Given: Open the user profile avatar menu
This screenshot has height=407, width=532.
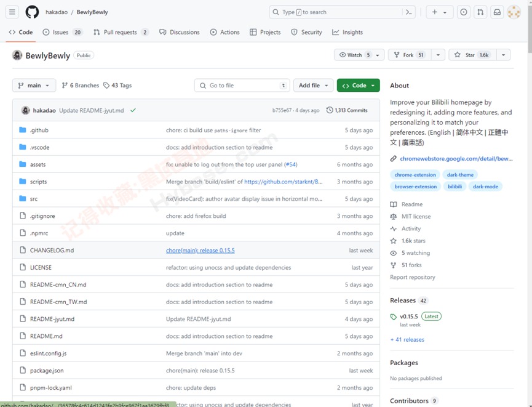Looking at the screenshot, I should tap(514, 12).
